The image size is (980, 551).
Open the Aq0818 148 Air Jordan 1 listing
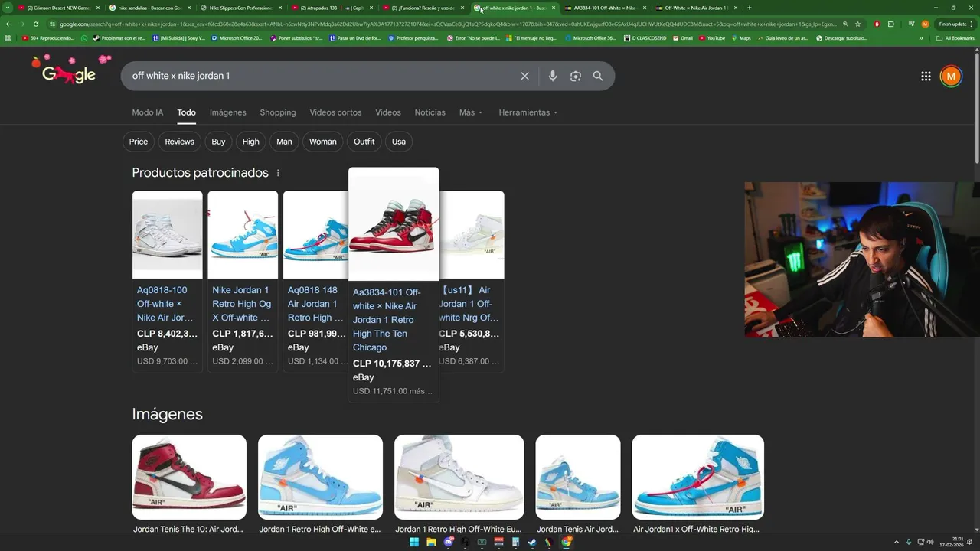click(x=316, y=281)
